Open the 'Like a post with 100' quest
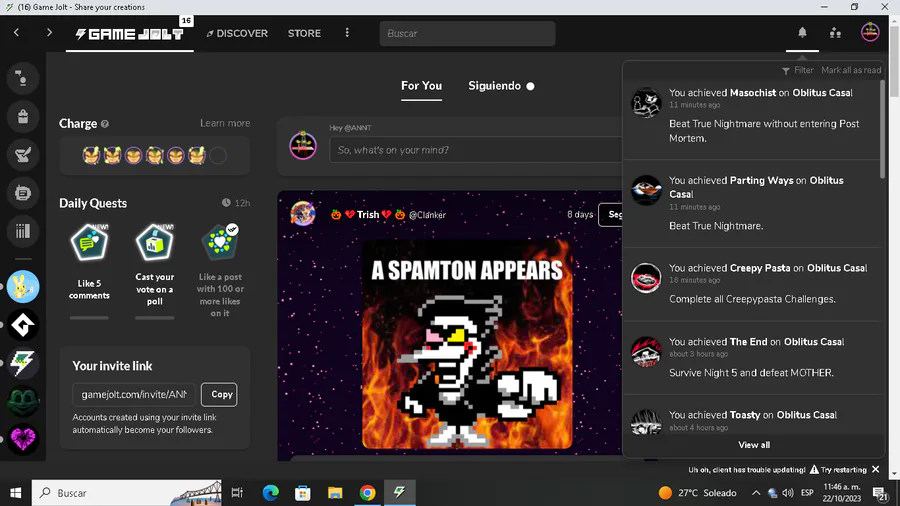This screenshot has width=900, height=506. 220,270
